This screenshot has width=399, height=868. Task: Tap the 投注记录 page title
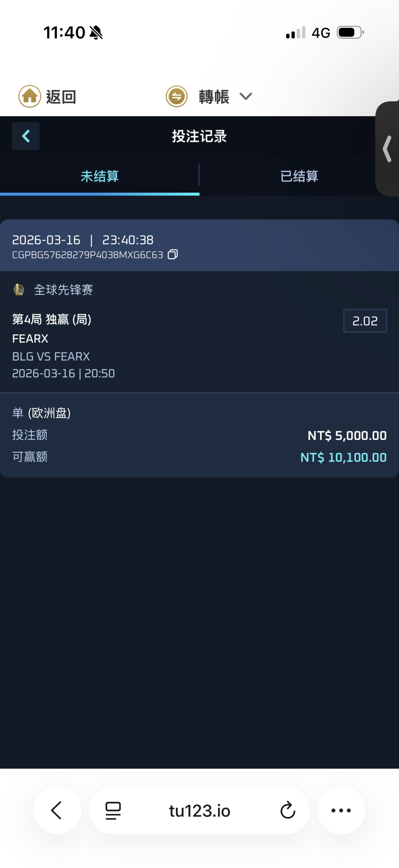pyautogui.click(x=199, y=136)
